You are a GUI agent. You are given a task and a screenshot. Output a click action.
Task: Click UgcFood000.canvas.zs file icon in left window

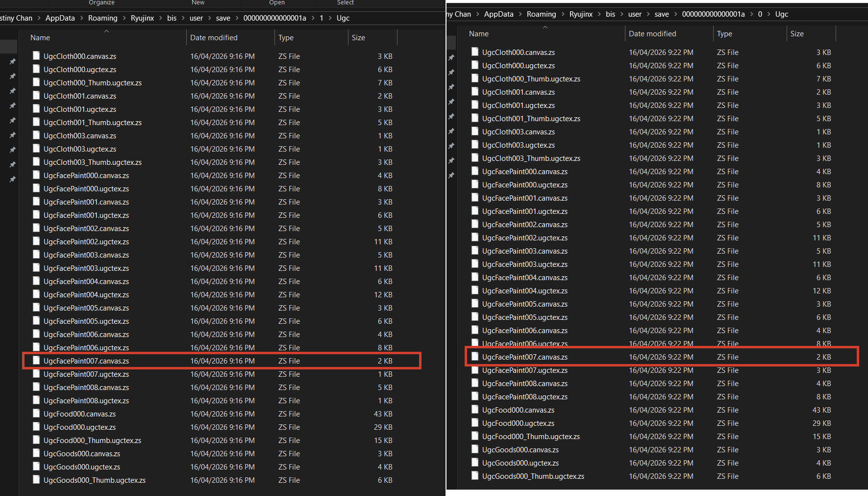pos(36,413)
